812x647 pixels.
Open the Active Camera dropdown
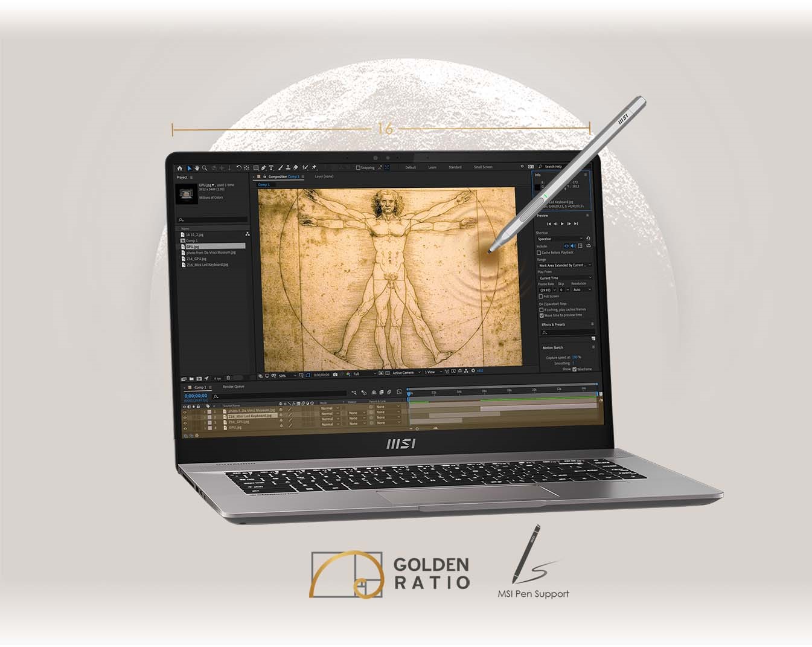tap(407, 373)
